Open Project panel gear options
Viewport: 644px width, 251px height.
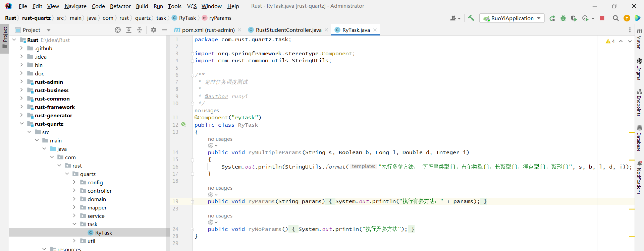coord(154,30)
